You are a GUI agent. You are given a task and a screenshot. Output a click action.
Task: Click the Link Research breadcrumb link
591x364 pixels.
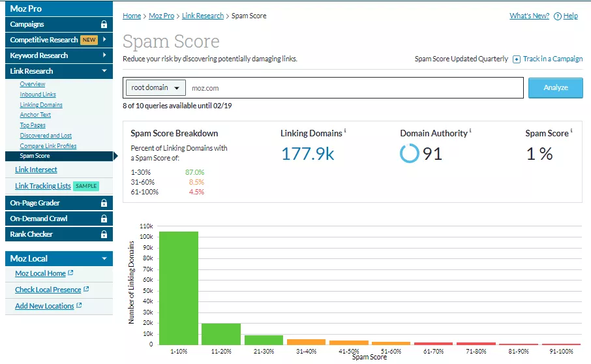tap(203, 16)
